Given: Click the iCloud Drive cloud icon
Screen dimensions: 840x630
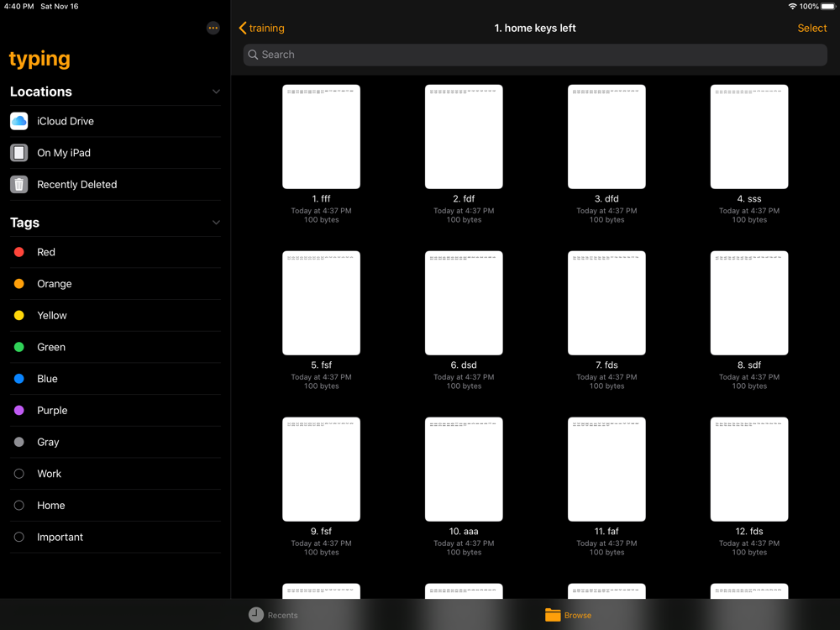Looking at the screenshot, I should click(18, 121).
